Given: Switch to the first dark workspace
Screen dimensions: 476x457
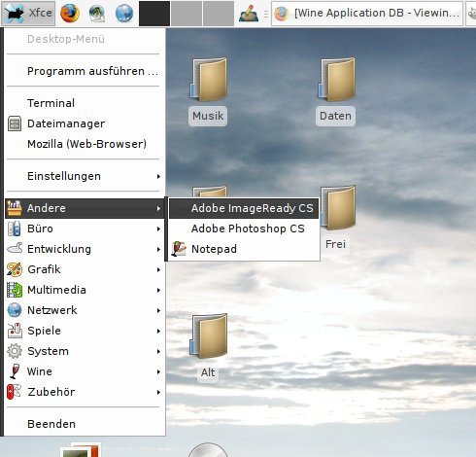Looking at the screenshot, I should (x=154, y=14).
